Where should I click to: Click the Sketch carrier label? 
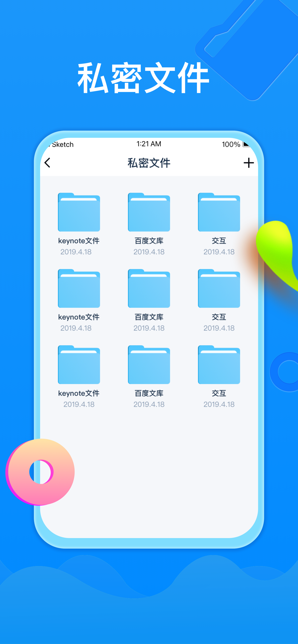tap(63, 144)
